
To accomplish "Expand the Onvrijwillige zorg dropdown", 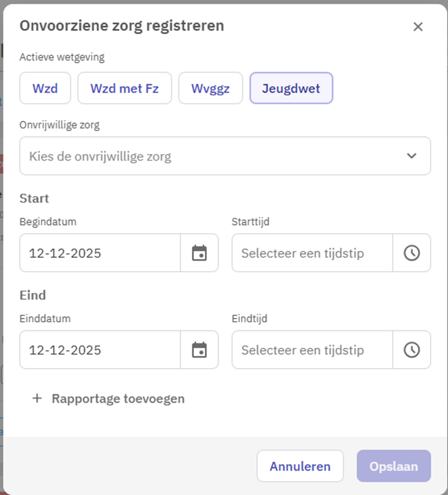I will click(x=217, y=156).
